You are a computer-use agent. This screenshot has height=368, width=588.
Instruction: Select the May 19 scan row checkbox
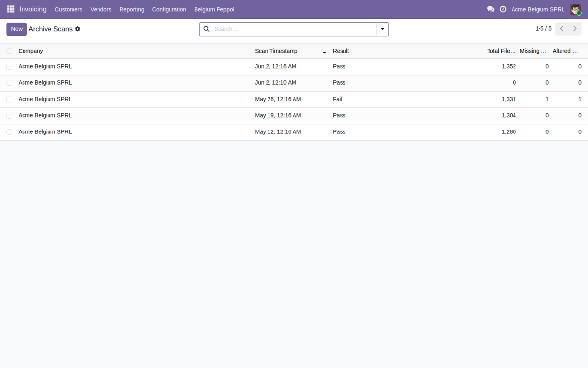click(x=9, y=116)
